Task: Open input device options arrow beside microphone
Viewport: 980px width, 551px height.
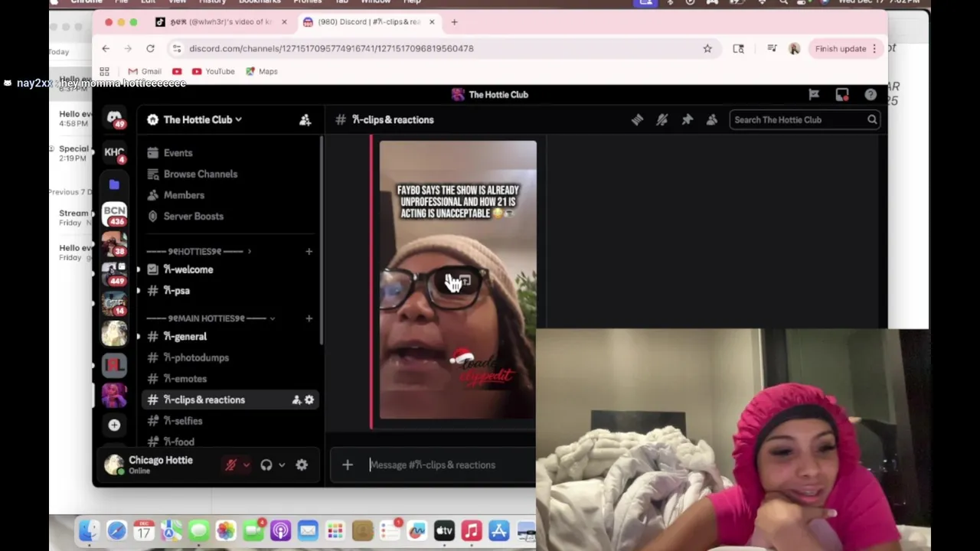Action: 246,465
